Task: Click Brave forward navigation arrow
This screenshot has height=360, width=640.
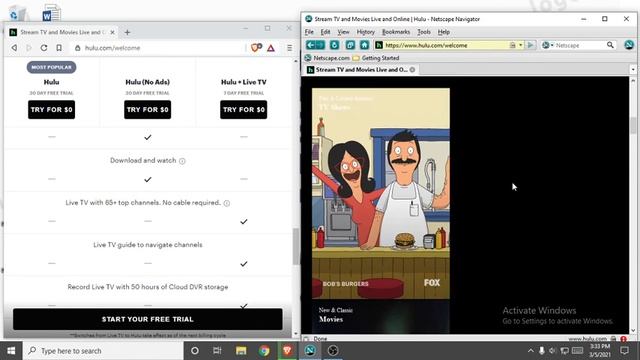Action: [29, 48]
